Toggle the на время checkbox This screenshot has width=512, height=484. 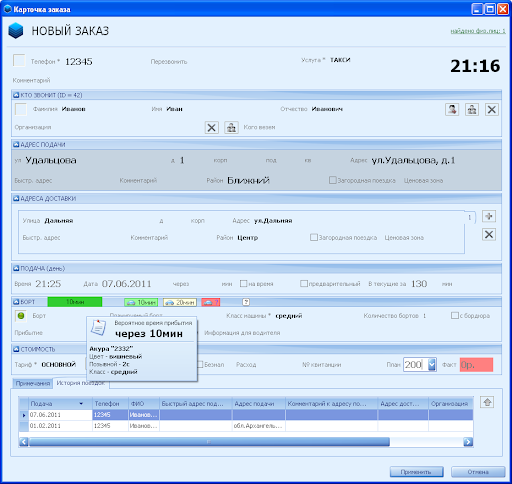coord(244,284)
